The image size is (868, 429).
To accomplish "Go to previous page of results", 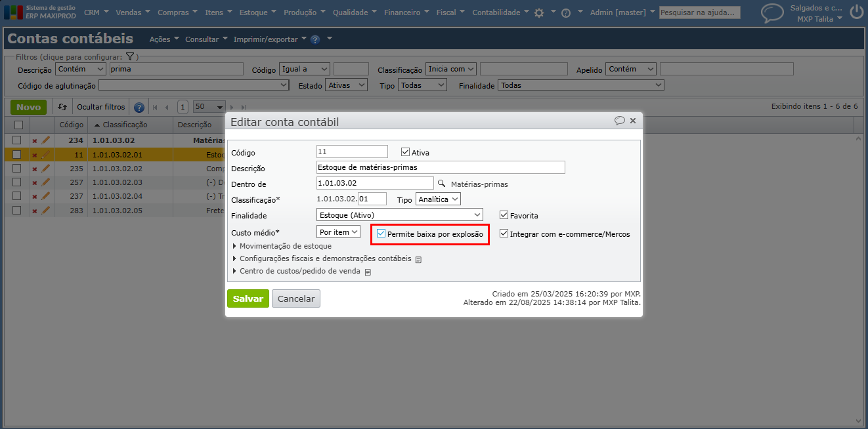I will [167, 107].
